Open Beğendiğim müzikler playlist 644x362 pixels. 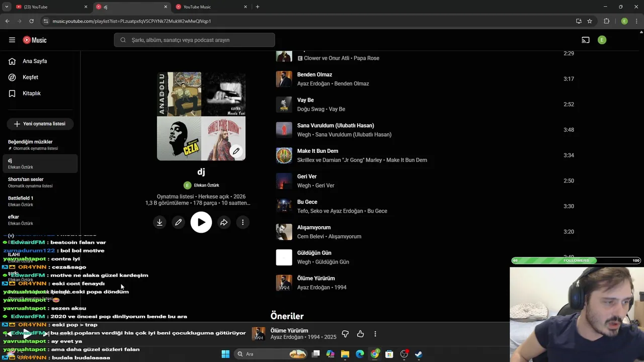pos(40,145)
